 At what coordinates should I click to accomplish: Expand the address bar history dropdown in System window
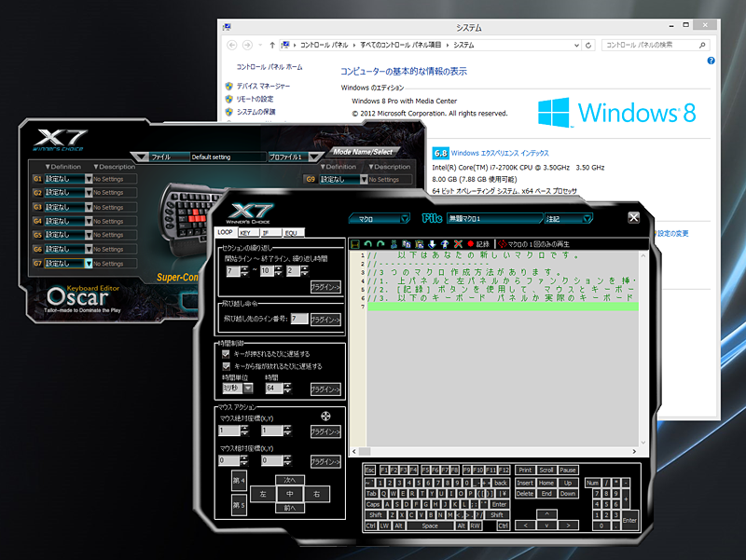[x=576, y=45]
